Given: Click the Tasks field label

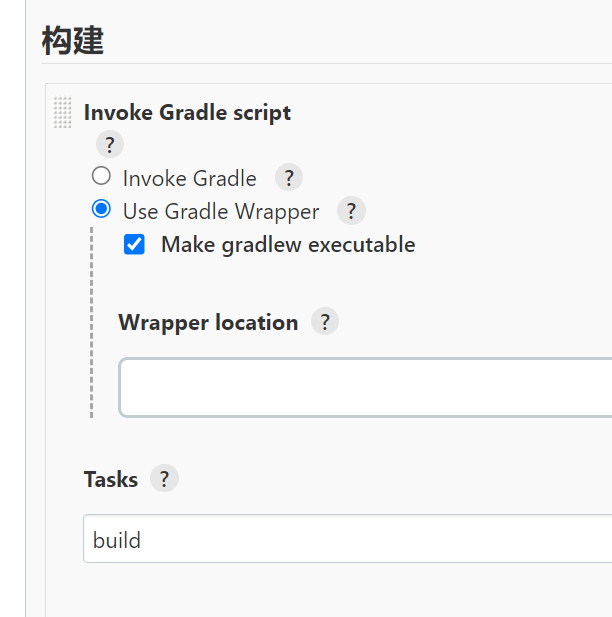Looking at the screenshot, I should pyautogui.click(x=111, y=479).
